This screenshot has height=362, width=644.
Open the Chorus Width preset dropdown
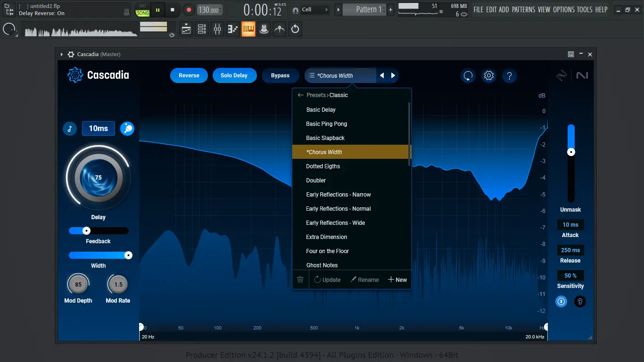[341, 75]
